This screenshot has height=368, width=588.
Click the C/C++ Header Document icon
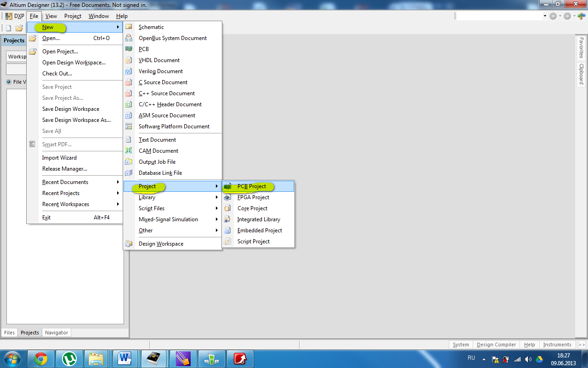pyautogui.click(x=129, y=104)
